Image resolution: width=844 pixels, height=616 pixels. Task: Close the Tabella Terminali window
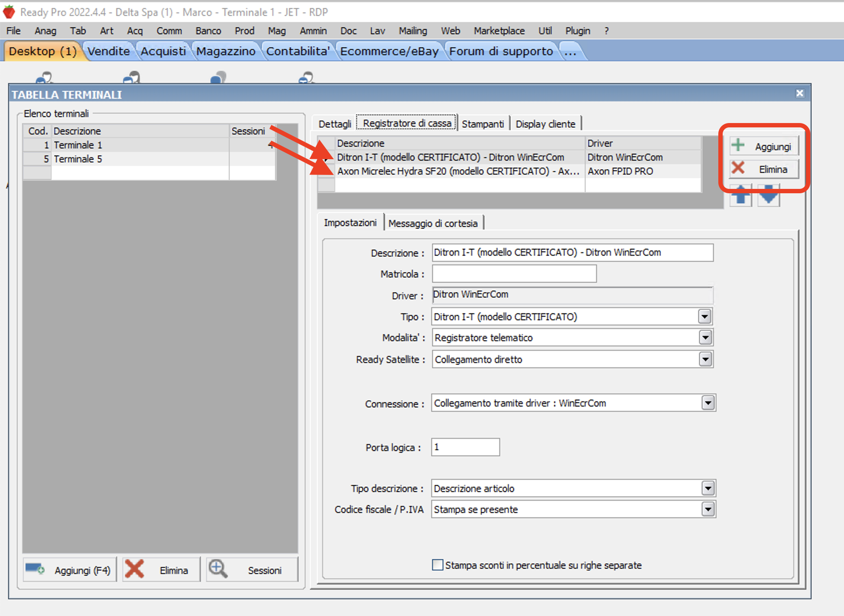(x=799, y=93)
